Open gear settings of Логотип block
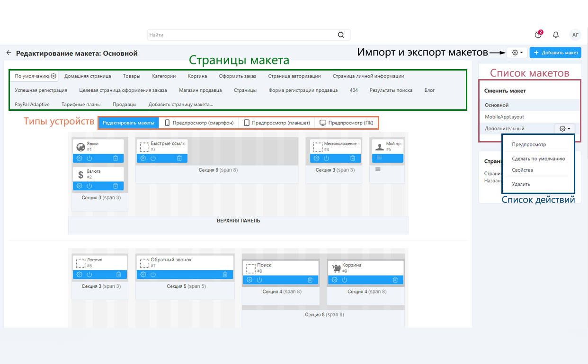The image size is (588, 364). tap(80, 275)
